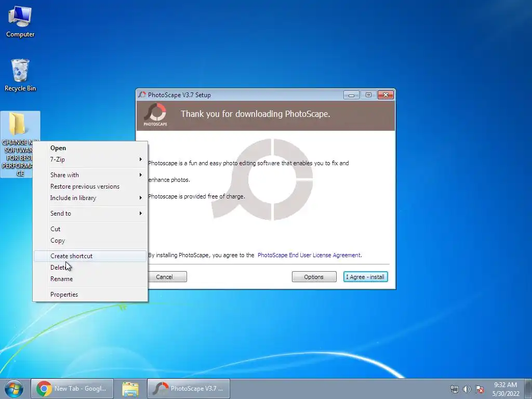Switch to Chrome New Tab taskbar button
This screenshot has width=532, height=399.
click(x=72, y=389)
